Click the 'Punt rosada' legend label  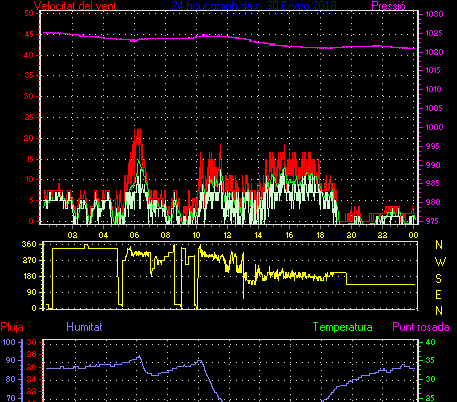tap(421, 327)
